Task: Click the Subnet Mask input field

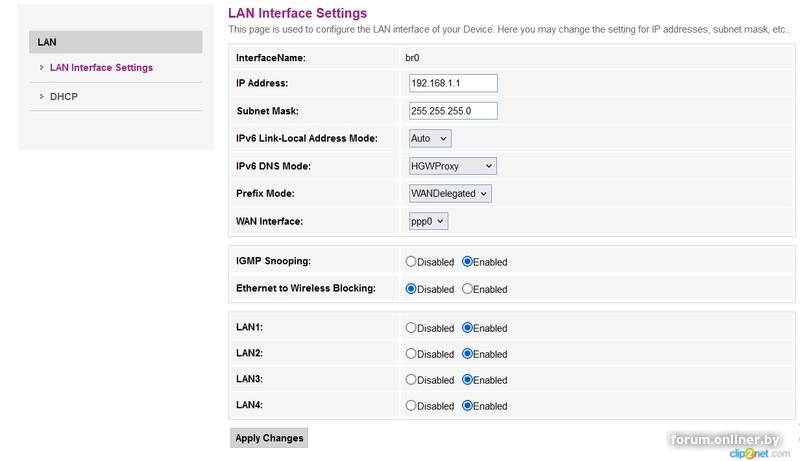Action: pyautogui.click(x=453, y=110)
